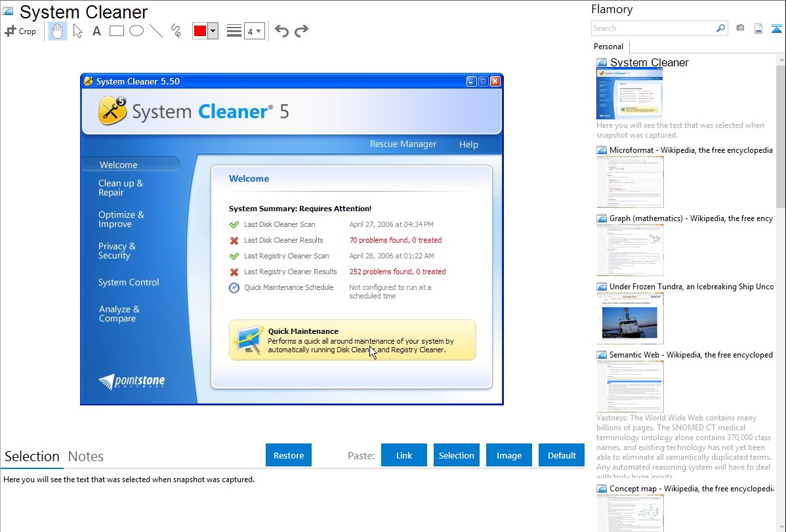
Task: Undo the last annotation
Action: 281,31
